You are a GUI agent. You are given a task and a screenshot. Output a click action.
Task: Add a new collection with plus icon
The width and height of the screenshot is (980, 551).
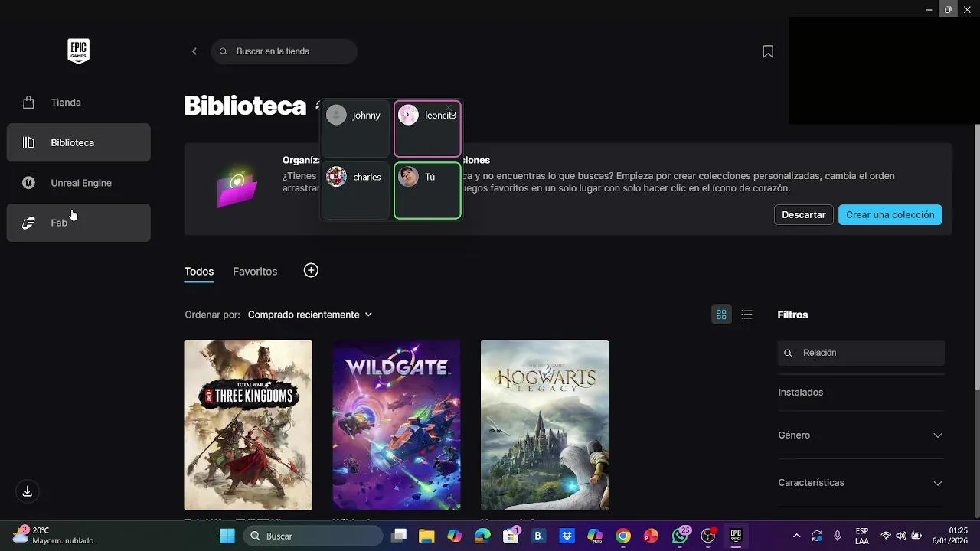pos(311,270)
